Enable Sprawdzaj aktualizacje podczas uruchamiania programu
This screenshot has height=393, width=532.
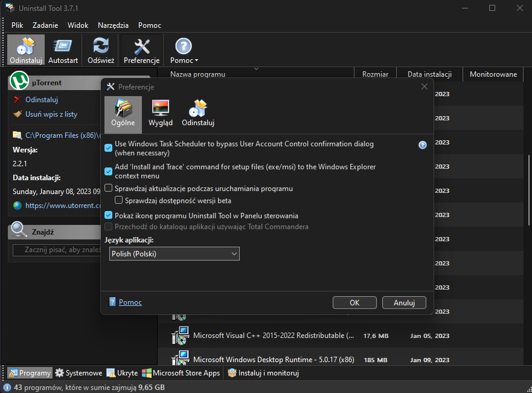coord(108,188)
